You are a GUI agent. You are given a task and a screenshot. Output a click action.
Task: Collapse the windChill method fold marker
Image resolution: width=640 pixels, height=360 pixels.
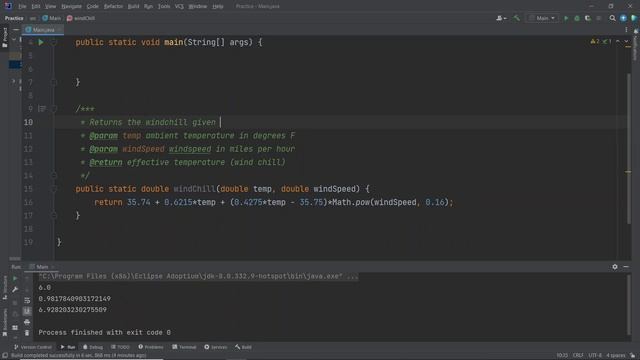coord(53,189)
